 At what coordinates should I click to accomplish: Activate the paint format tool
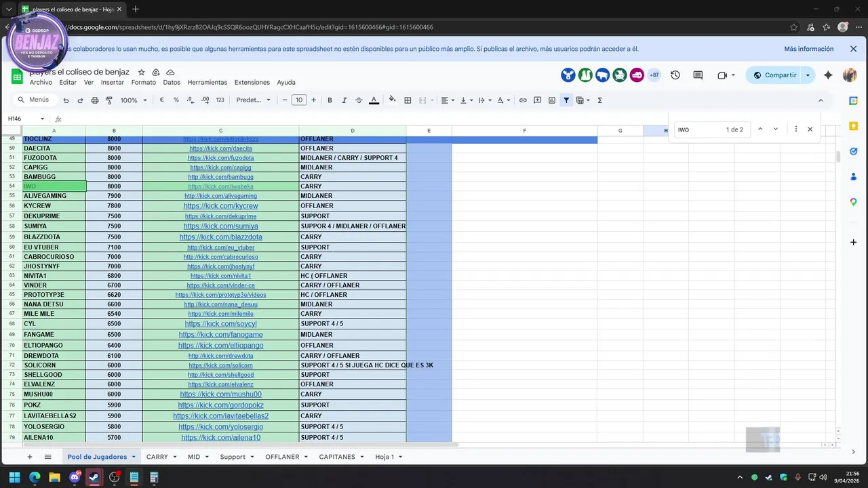[x=108, y=100]
